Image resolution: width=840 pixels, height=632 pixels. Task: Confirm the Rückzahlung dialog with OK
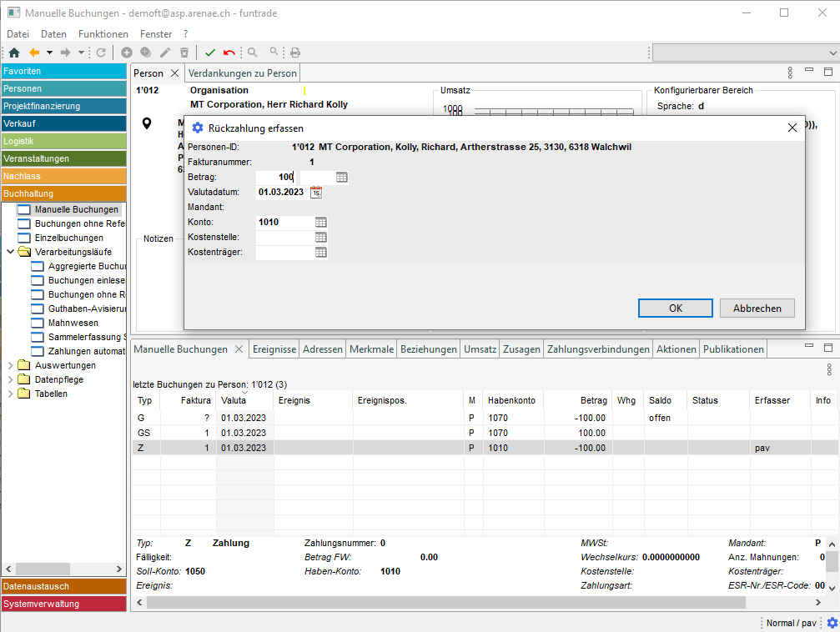(x=675, y=308)
